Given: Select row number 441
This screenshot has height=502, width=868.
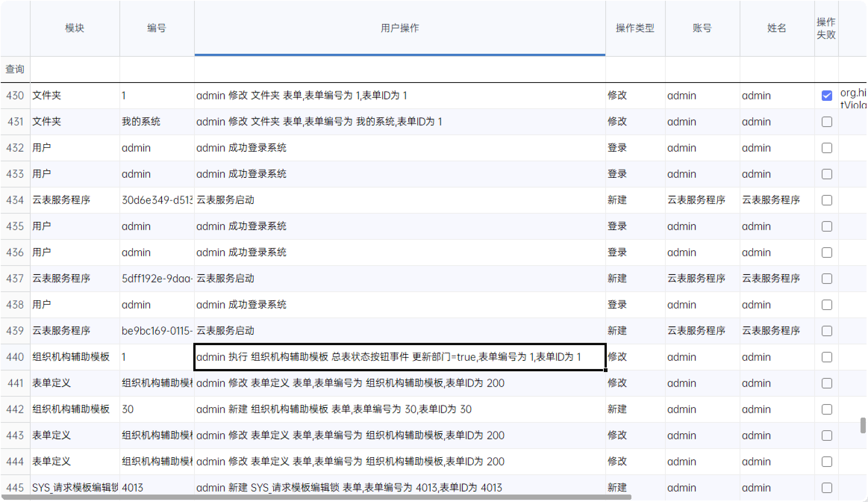Looking at the screenshot, I should 15,383.
